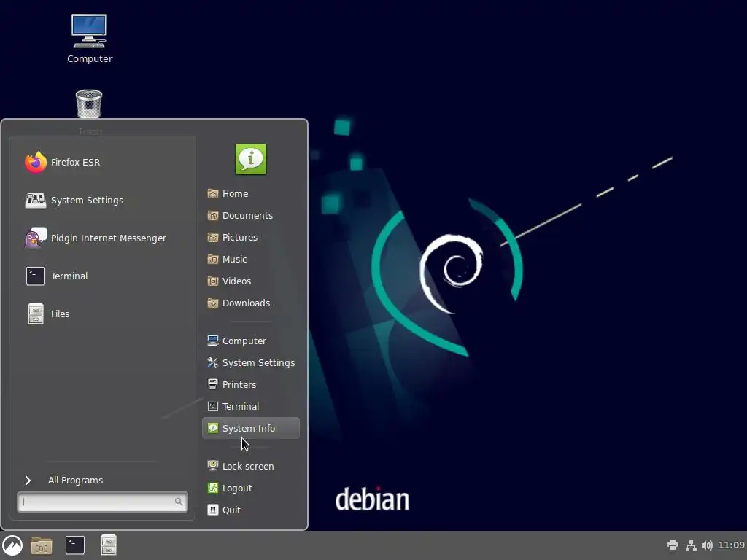Launch terminal from the taskbar
Viewport: 747px width, 560px height.
(x=75, y=545)
